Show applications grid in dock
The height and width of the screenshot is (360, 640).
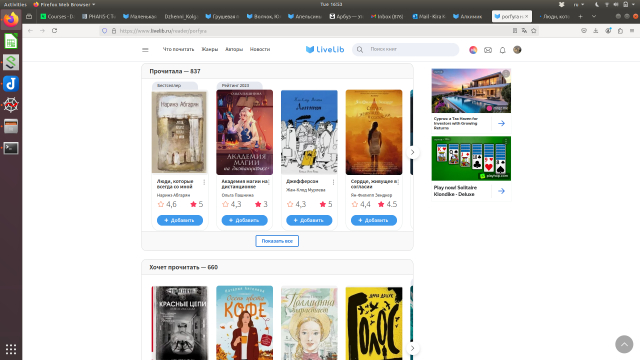click(x=11, y=349)
